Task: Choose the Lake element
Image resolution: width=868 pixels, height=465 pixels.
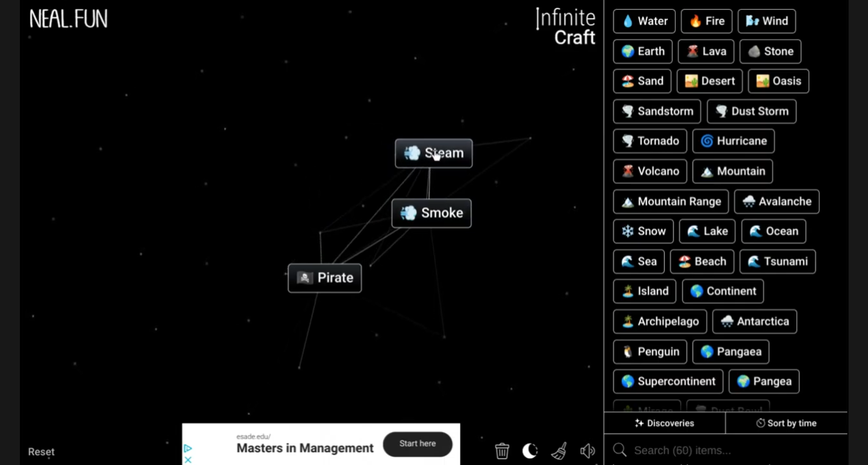Action: point(708,232)
